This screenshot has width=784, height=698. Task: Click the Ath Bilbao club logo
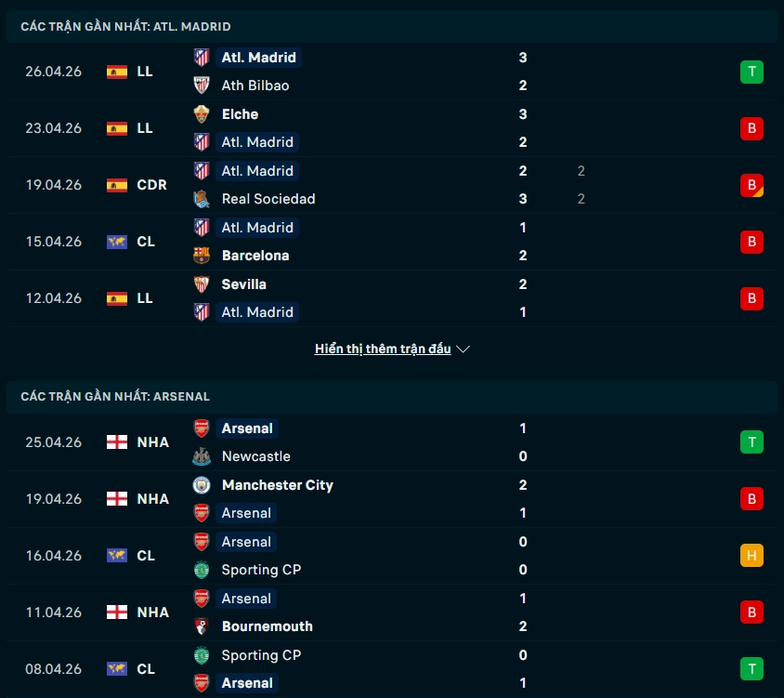click(202, 86)
